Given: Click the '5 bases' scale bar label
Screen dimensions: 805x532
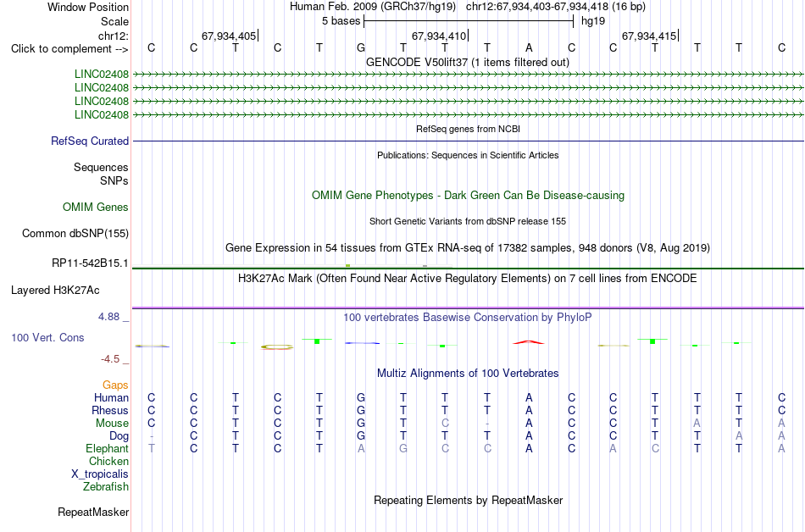Looking at the screenshot, I should tap(341, 21).
